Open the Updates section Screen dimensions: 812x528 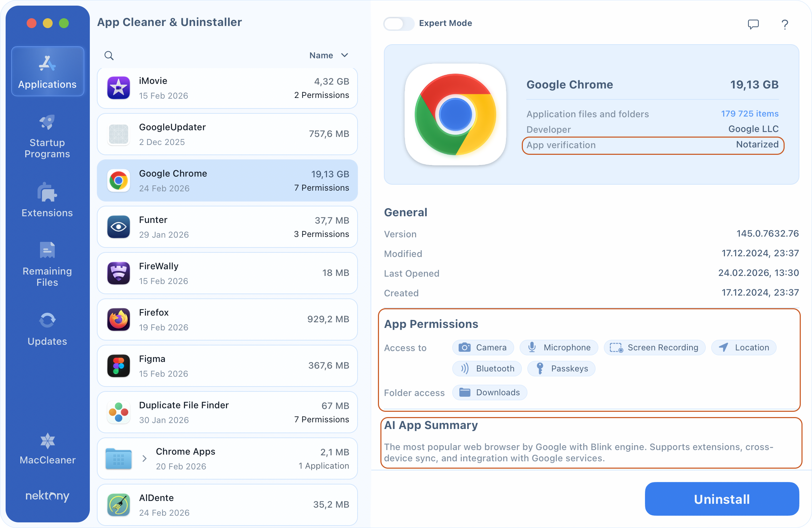tap(47, 328)
